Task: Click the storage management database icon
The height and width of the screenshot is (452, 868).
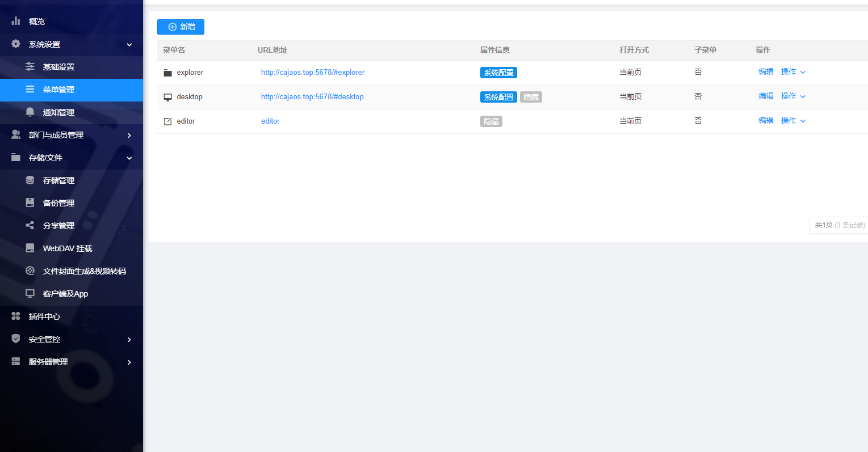Action: click(x=30, y=180)
